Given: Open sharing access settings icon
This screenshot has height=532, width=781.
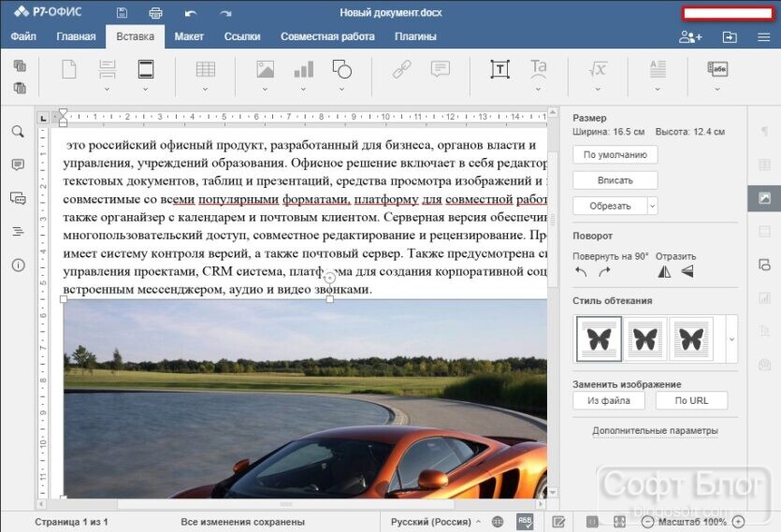Looking at the screenshot, I should (x=690, y=36).
